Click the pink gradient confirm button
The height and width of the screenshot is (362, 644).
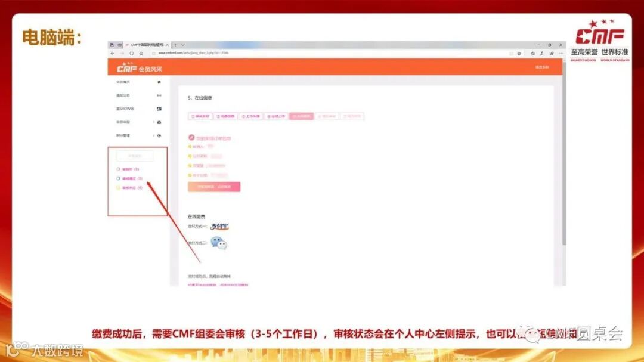point(214,187)
